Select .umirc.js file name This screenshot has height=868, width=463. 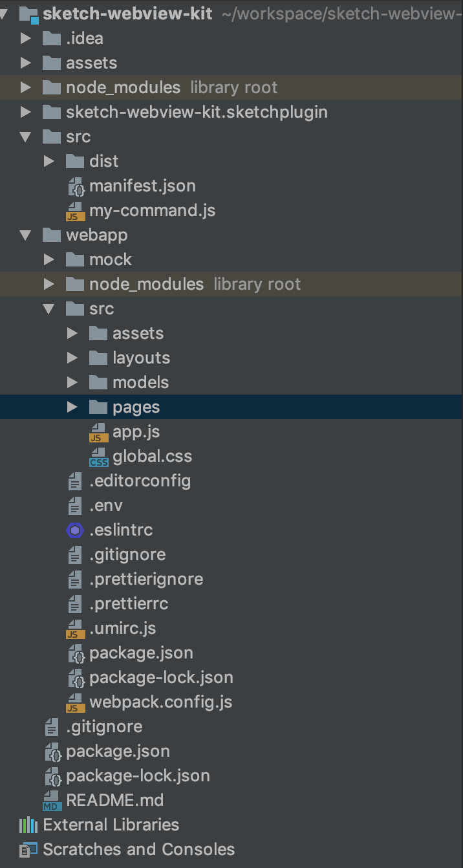(x=123, y=628)
